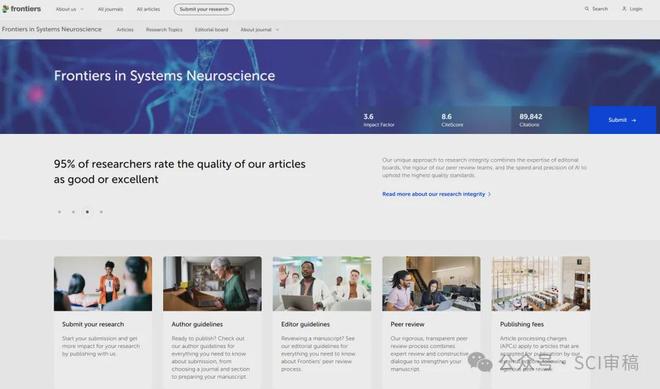Open the Articles tab
Image resolution: width=660 pixels, height=389 pixels.
pyautogui.click(x=125, y=30)
